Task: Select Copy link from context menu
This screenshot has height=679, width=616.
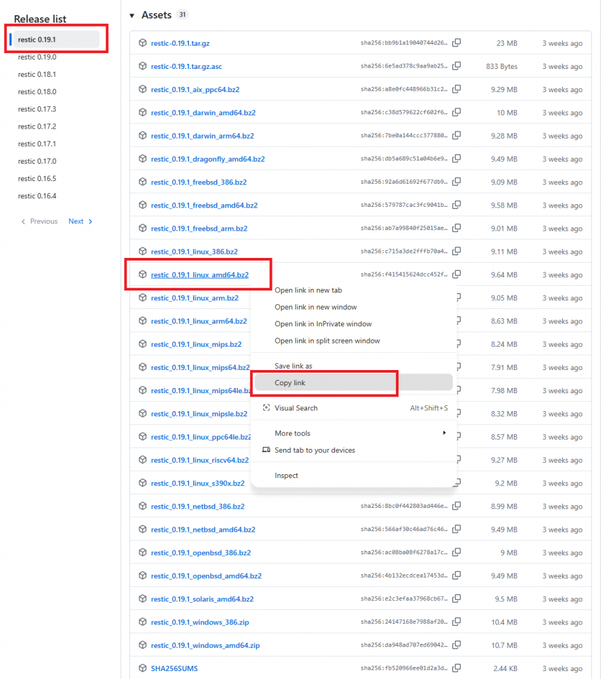Action: [353, 383]
